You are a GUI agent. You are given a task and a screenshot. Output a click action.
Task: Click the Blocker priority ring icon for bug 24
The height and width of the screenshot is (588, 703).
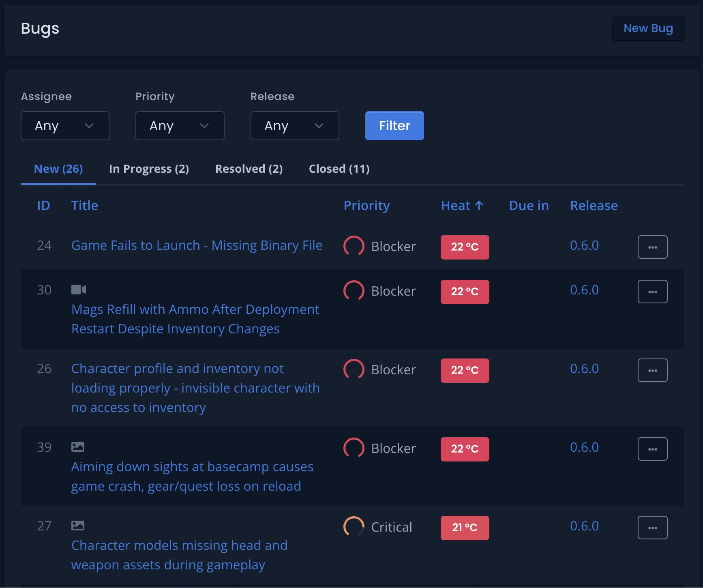pos(354,246)
